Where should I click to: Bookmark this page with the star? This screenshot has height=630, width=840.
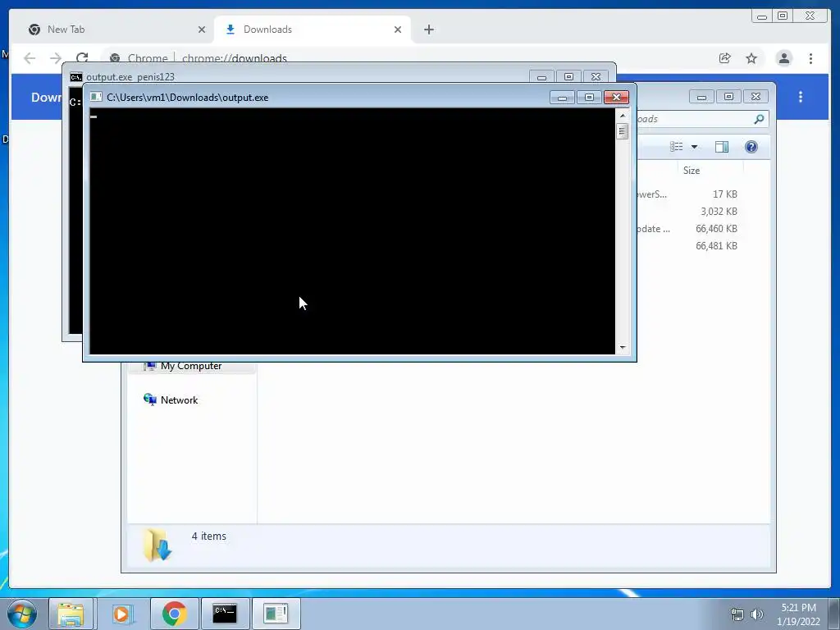pyautogui.click(x=751, y=58)
